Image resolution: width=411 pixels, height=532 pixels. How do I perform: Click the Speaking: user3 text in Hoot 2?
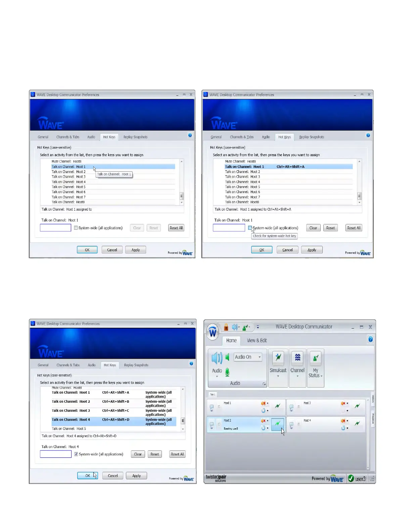point(231,429)
